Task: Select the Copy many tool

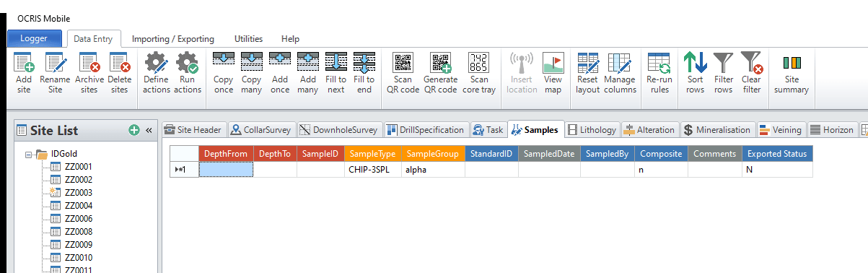Action: pyautogui.click(x=251, y=73)
